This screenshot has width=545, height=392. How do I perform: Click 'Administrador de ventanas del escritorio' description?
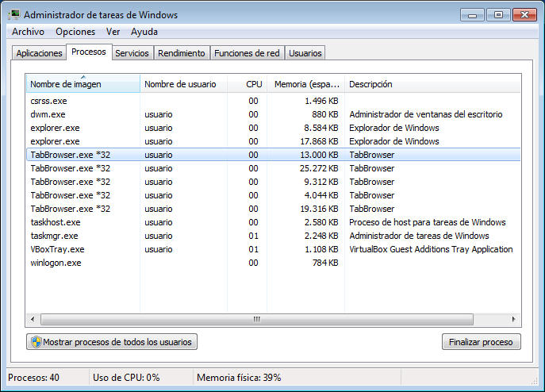tap(426, 114)
